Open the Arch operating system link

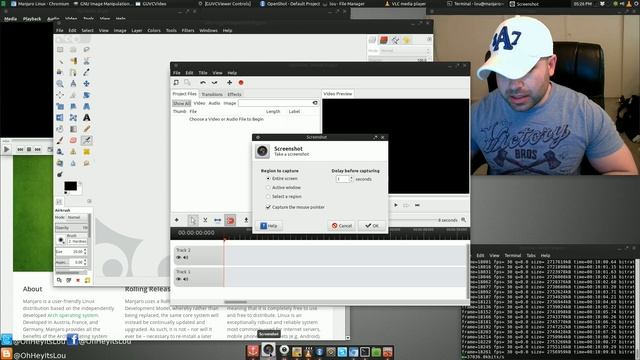[73, 315]
